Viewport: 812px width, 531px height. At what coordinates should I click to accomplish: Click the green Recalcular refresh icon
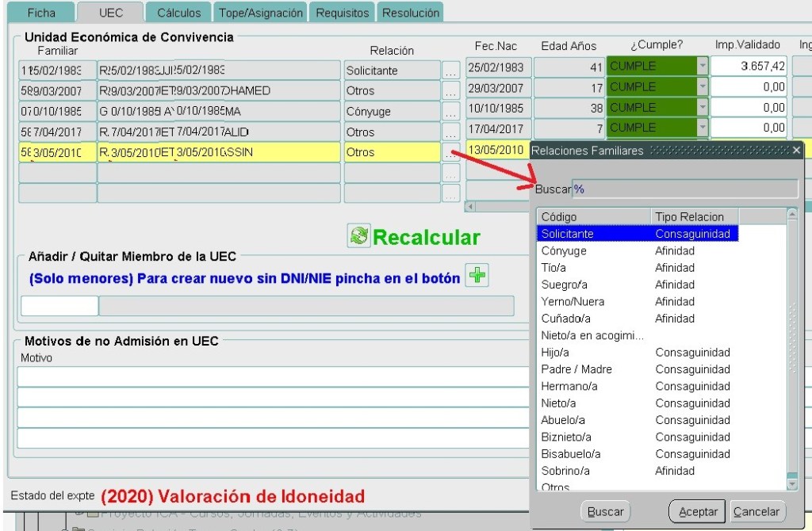[359, 235]
